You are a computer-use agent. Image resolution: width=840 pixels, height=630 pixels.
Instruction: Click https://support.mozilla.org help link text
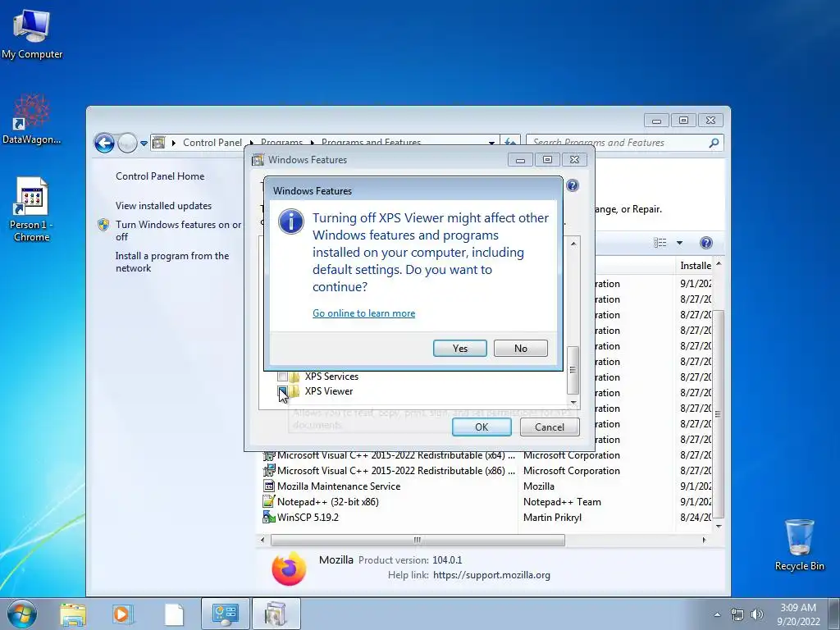(491, 575)
